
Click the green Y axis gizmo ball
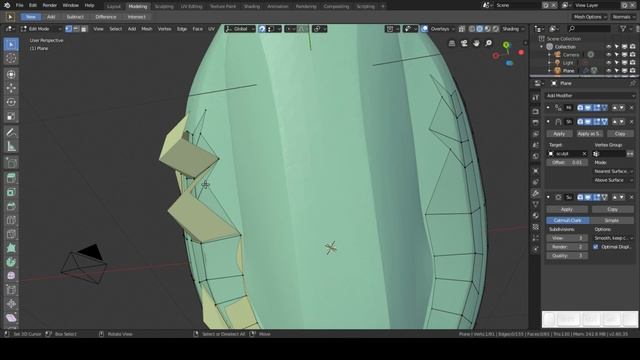506,45
